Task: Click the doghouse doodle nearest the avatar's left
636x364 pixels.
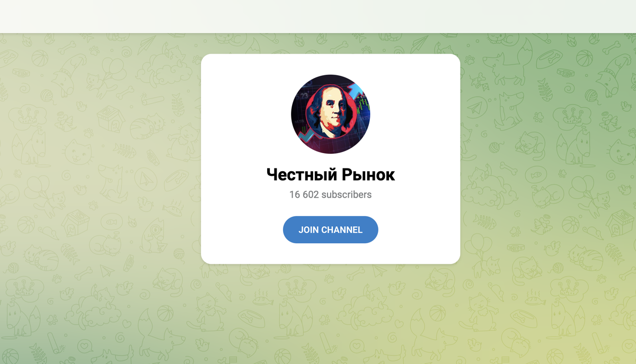Action: 111,118
